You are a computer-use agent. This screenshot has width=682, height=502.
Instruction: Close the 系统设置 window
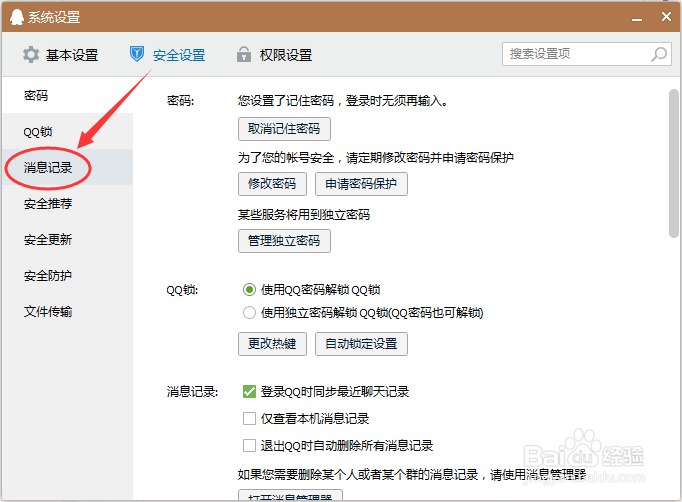click(x=666, y=17)
